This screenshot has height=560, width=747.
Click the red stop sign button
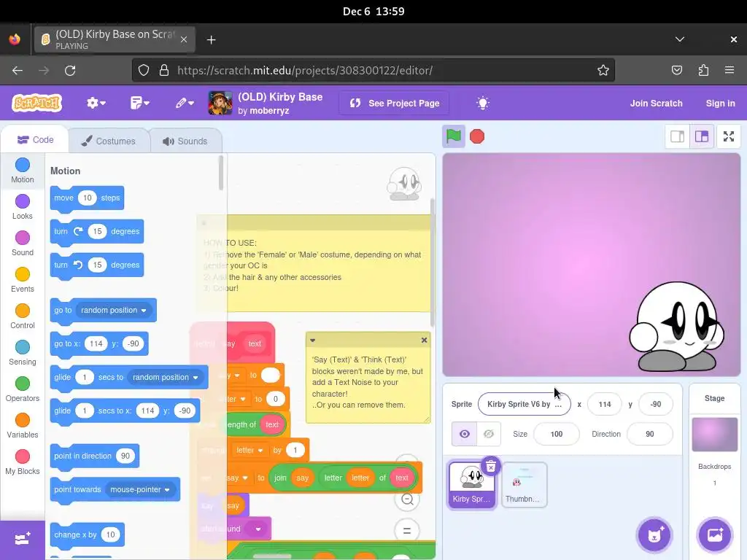click(477, 136)
